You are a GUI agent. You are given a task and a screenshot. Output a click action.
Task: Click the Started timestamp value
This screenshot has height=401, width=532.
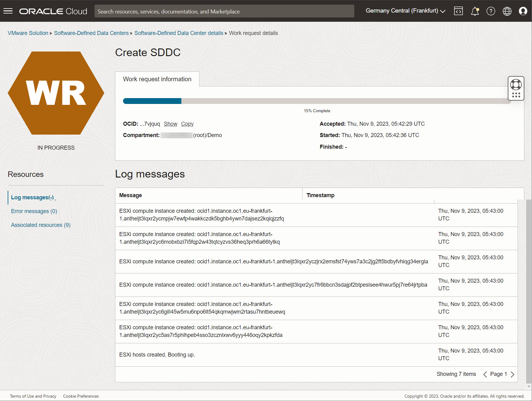380,135
